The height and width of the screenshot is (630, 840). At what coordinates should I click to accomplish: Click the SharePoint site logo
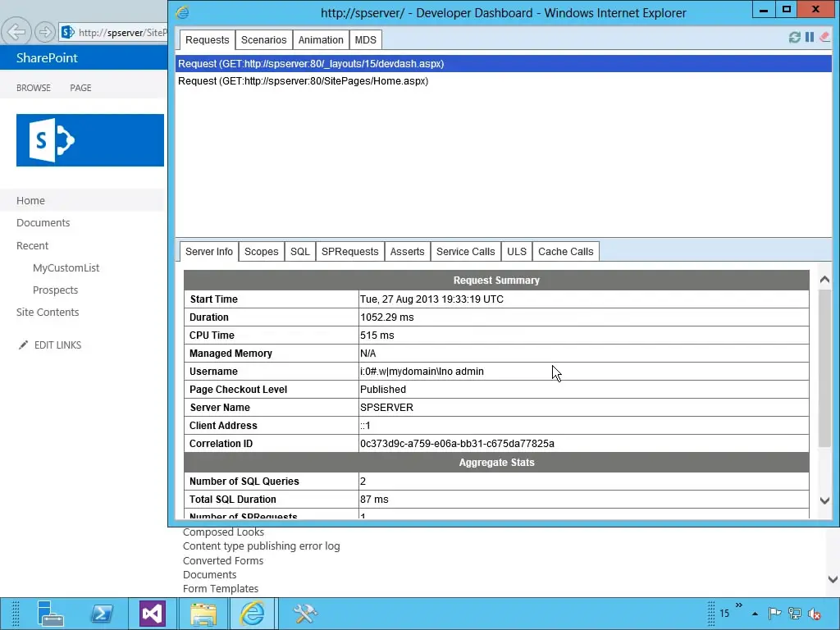pyautogui.click(x=90, y=139)
